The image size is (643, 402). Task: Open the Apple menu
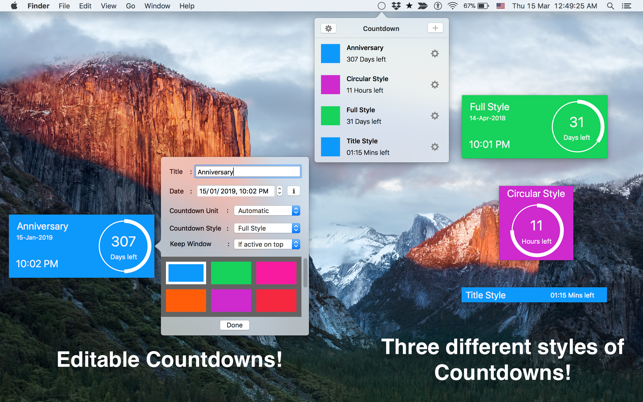pos(14,6)
